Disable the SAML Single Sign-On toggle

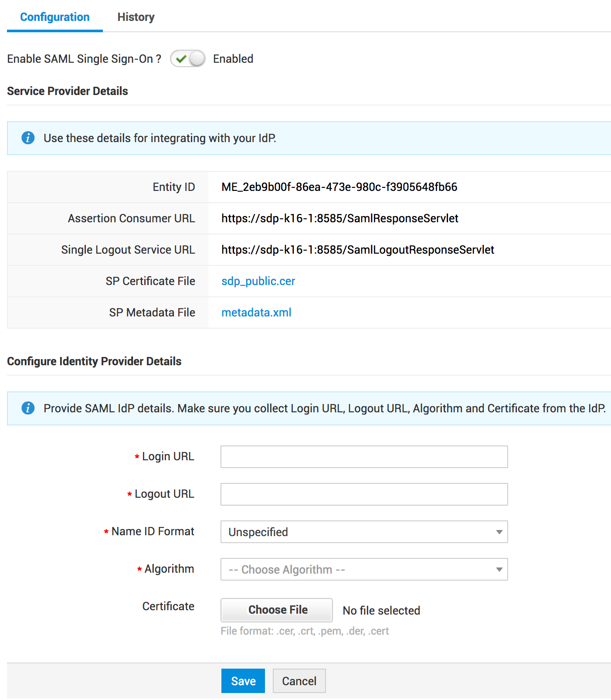click(188, 58)
